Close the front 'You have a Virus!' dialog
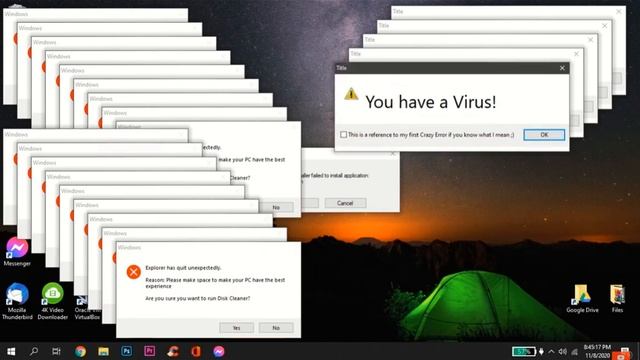The image size is (640, 360). coord(562,68)
